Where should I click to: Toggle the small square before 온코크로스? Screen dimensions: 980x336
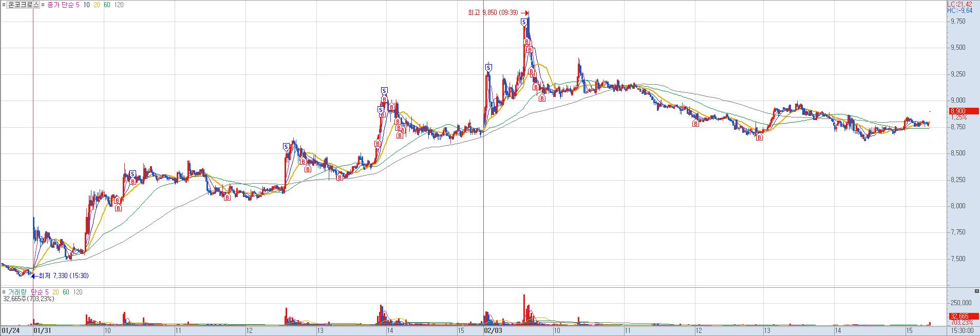point(4,5)
